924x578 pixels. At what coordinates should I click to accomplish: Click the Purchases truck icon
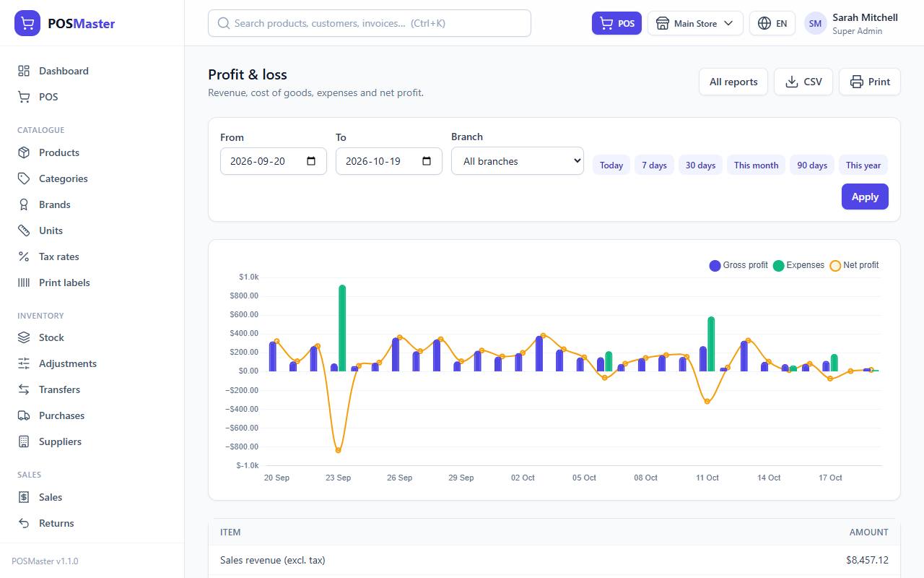pyautogui.click(x=24, y=415)
